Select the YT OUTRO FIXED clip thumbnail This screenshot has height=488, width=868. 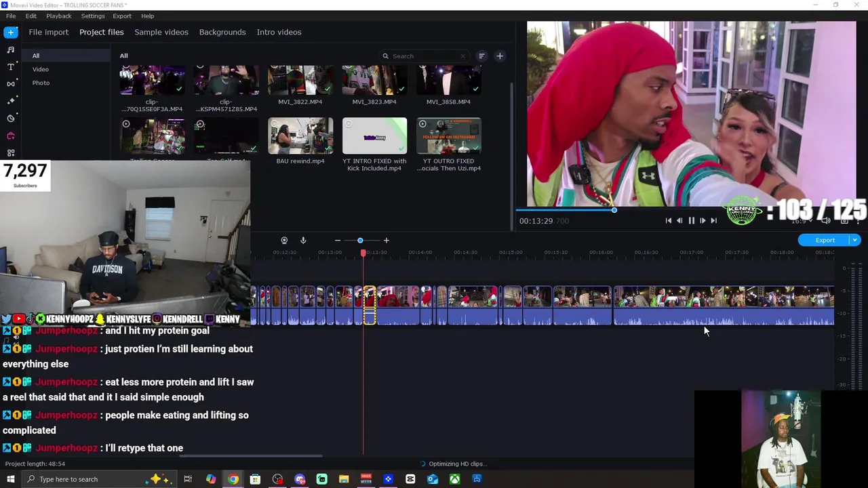[449, 136]
